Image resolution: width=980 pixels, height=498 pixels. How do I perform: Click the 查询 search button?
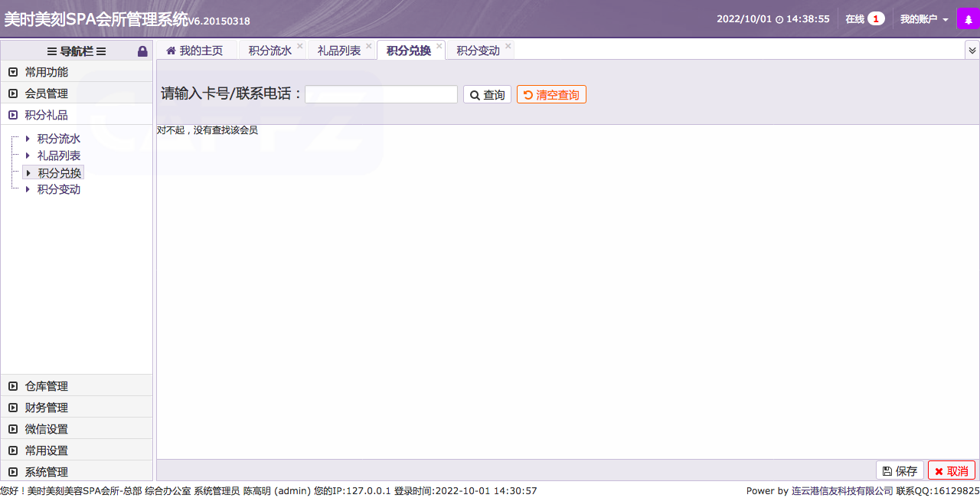[487, 93]
